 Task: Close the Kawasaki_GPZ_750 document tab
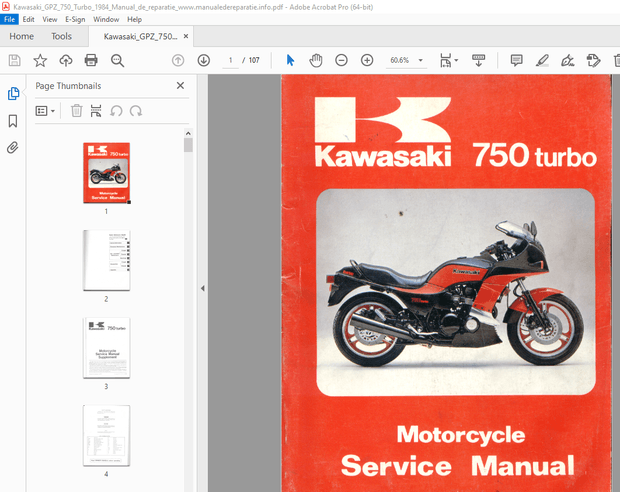click(x=186, y=36)
